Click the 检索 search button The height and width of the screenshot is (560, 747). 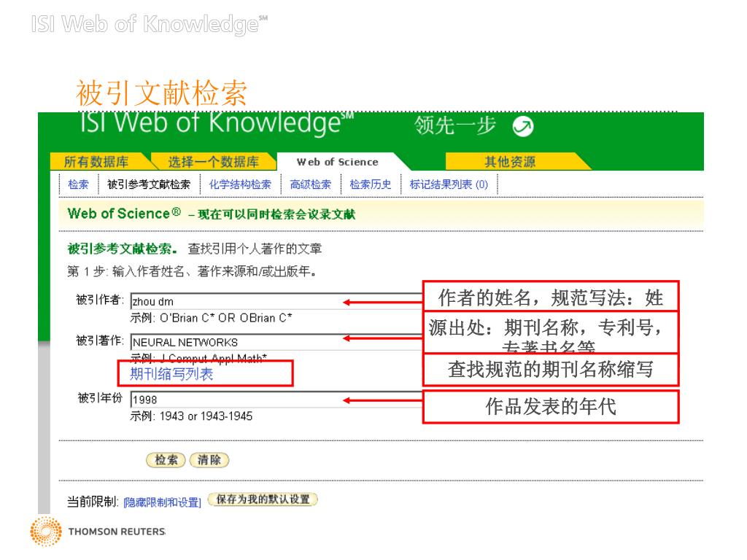coord(166,460)
